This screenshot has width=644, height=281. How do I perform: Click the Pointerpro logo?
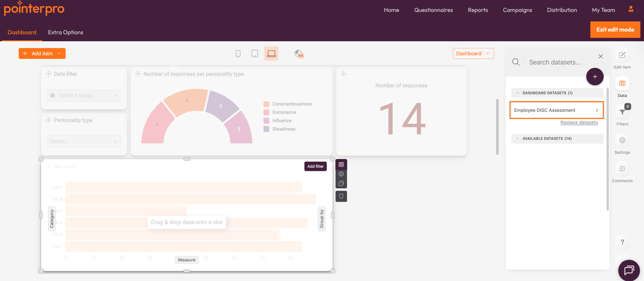tap(34, 8)
